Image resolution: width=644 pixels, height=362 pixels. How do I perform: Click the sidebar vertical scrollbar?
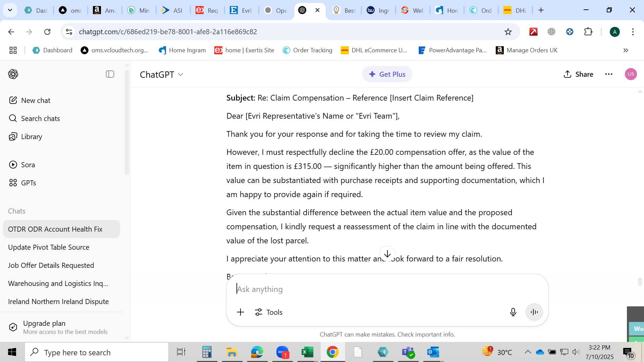click(x=127, y=122)
